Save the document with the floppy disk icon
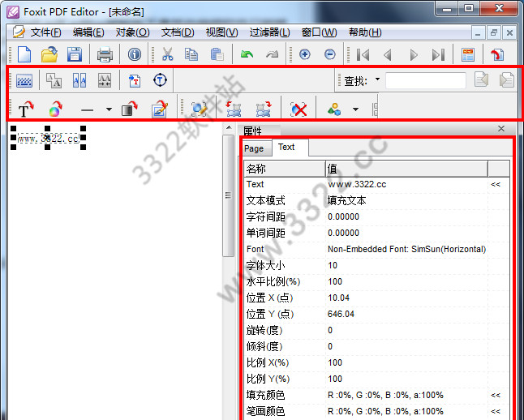This screenshot has height=420, width=524. tap(74, 54)
